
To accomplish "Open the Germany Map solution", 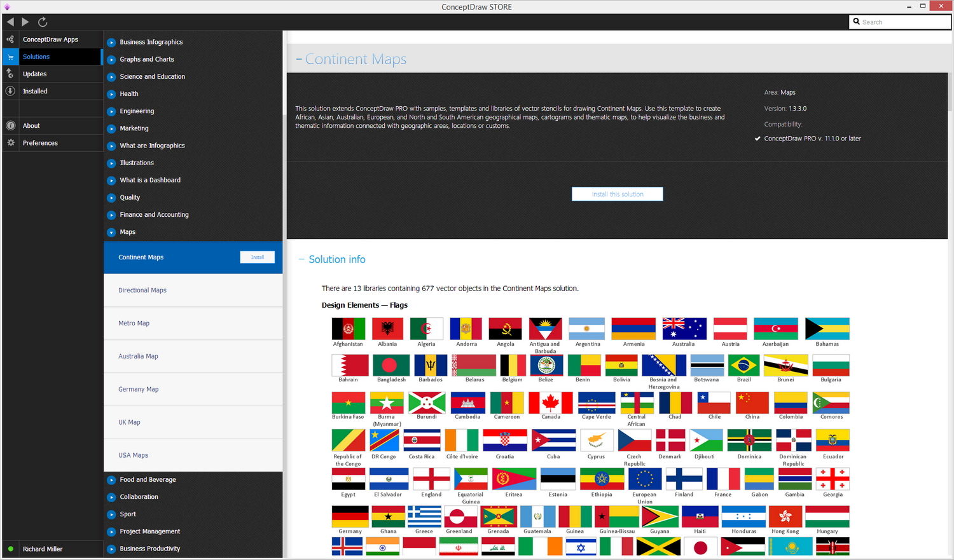I will tap(193, 390).
